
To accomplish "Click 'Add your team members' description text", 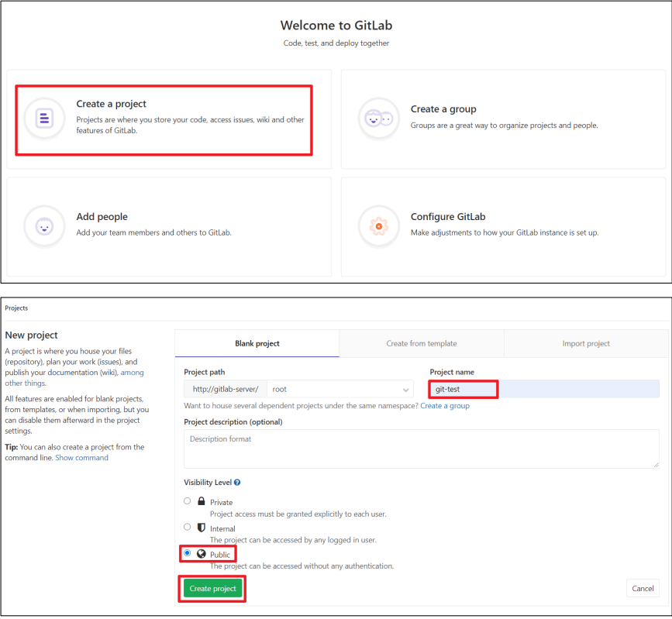I will click(x=154, y=232).
